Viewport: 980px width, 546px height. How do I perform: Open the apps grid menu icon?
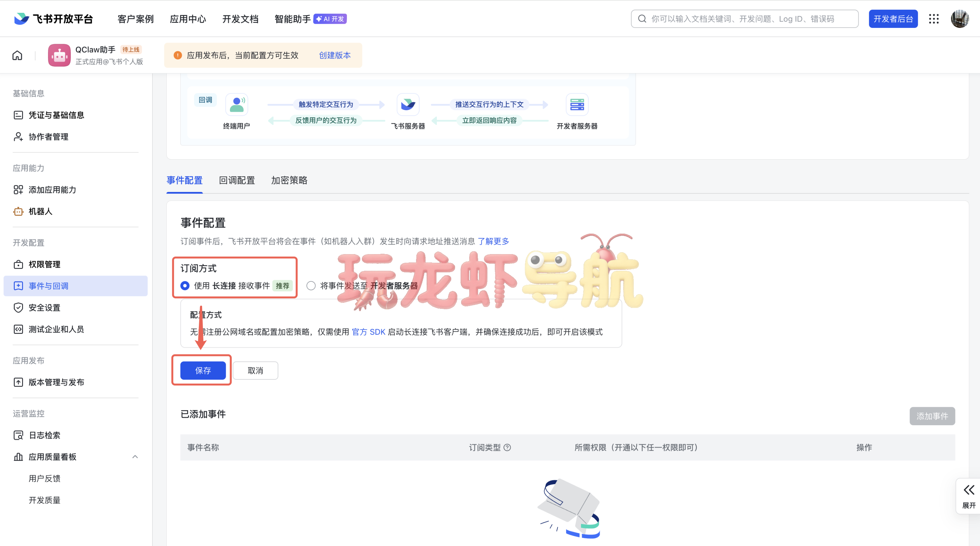click(x=934, y=19)
